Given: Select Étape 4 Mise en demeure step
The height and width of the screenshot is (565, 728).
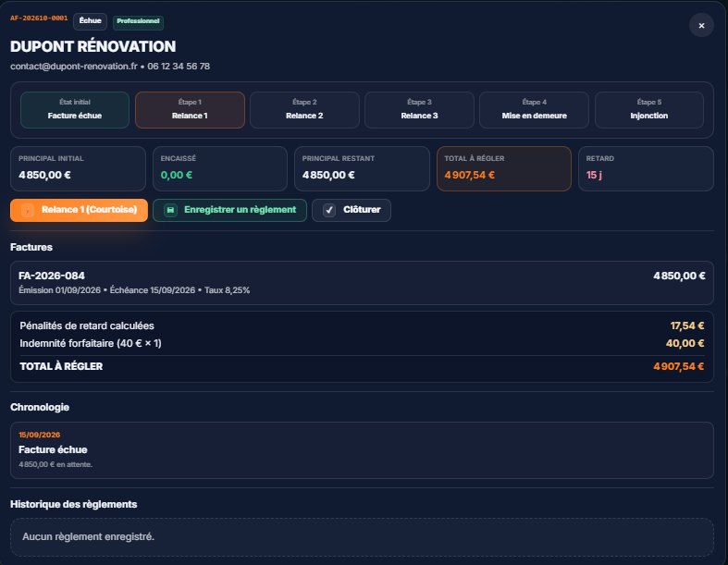Looking at the screenshot, I should click(534, 110).
